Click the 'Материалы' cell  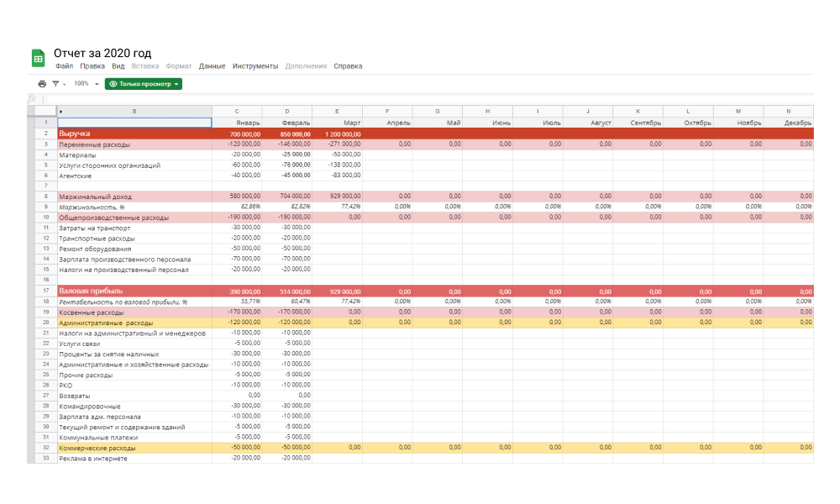point(134,155)
